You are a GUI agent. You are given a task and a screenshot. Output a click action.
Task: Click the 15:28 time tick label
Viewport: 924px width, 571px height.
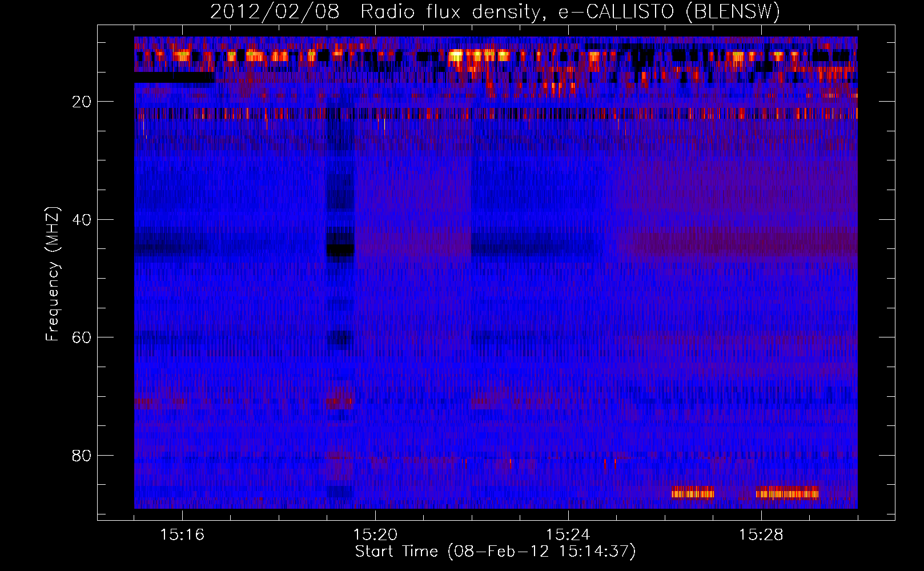click(761, 534)
